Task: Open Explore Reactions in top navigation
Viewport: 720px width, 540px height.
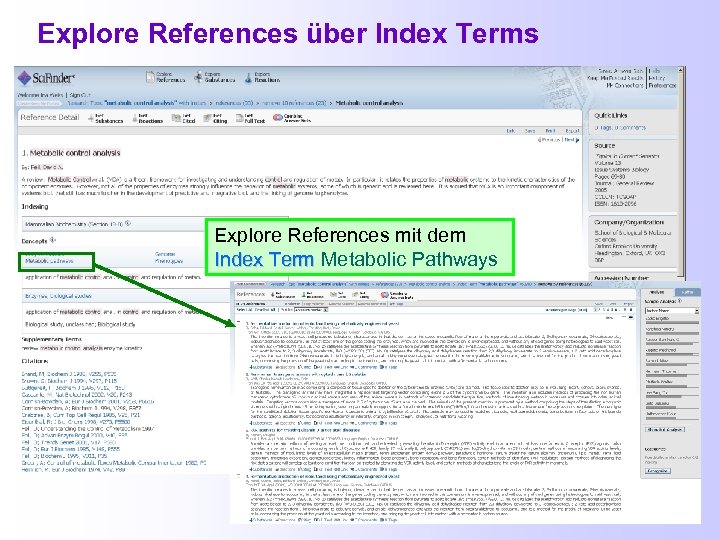Action: pyautogui.click(x=262, y=77)
